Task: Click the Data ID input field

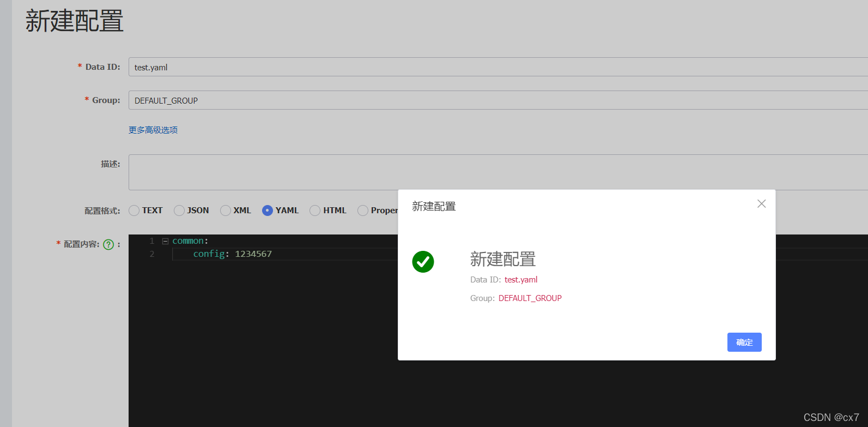Action: pyautogui.click(x=498, y=67)
